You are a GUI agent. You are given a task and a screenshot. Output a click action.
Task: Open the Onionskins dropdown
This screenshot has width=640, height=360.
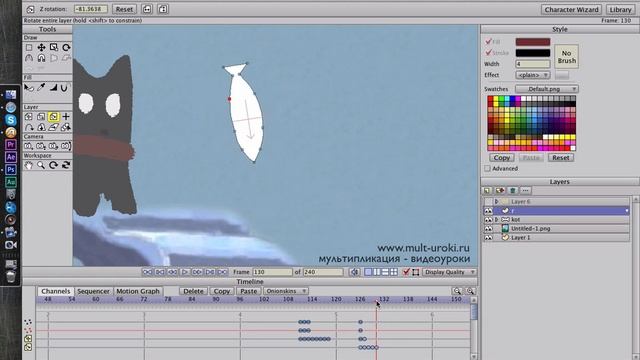285,291
